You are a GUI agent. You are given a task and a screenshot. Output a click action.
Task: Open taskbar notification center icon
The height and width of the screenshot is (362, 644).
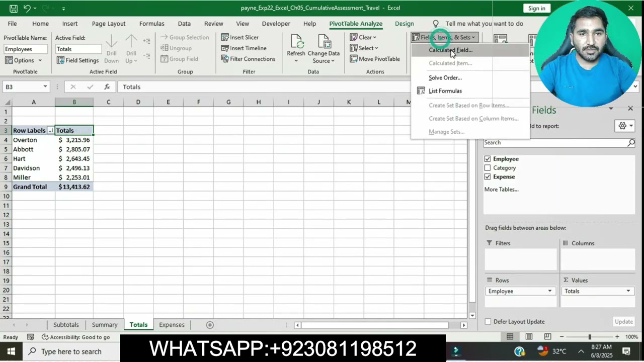626,351
